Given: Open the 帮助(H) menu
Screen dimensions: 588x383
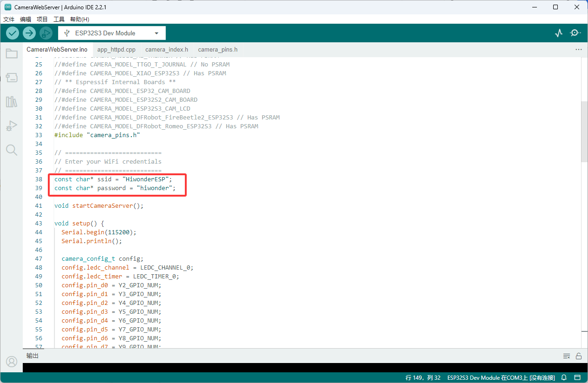Looking at the screenshot, I should pos(79,19).
